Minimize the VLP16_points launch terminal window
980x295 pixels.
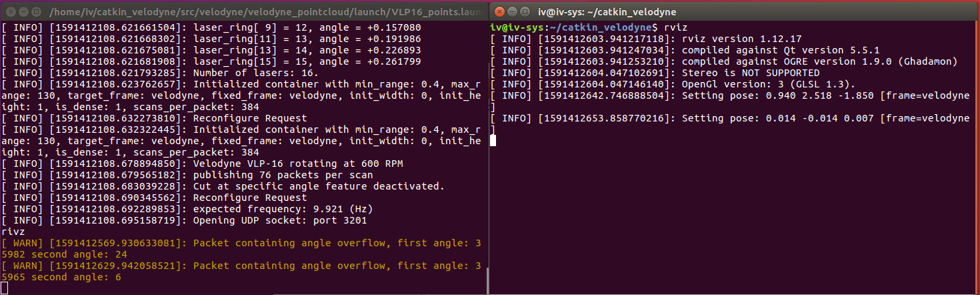click(x=22, y=11)
